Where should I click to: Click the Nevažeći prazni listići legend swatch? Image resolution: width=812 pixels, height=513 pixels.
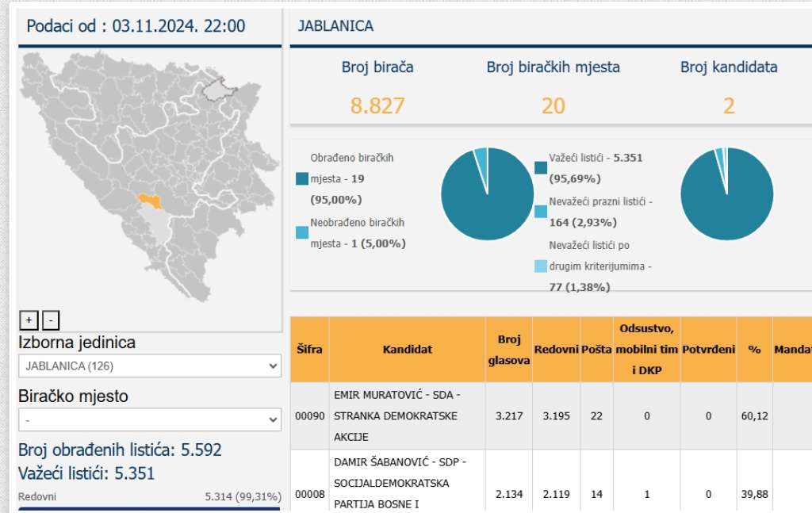[x=541, y=211]
